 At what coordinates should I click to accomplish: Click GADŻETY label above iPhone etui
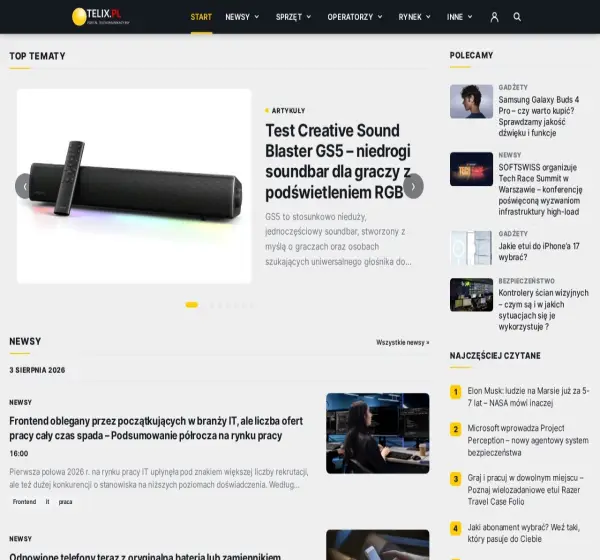(513, 233)
